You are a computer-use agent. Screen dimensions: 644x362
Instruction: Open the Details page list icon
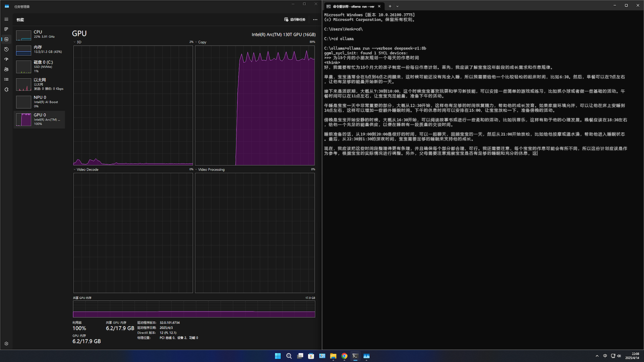[6, 79]
